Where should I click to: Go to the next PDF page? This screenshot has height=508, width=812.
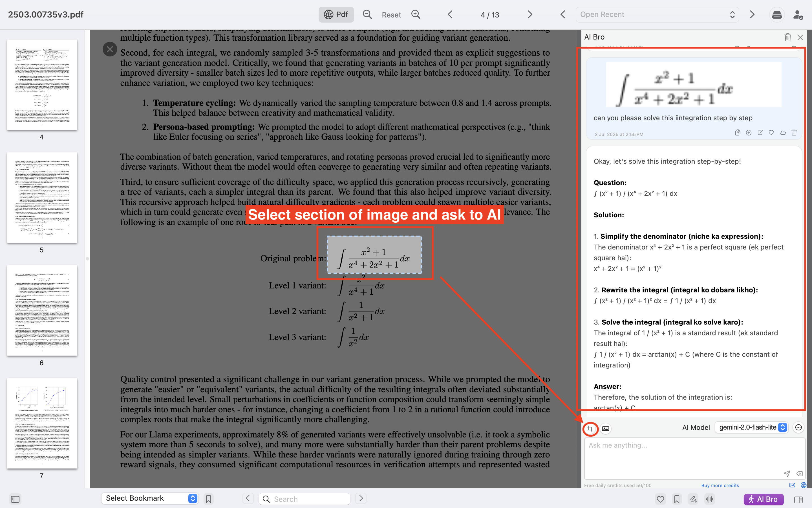pos(529,14)
